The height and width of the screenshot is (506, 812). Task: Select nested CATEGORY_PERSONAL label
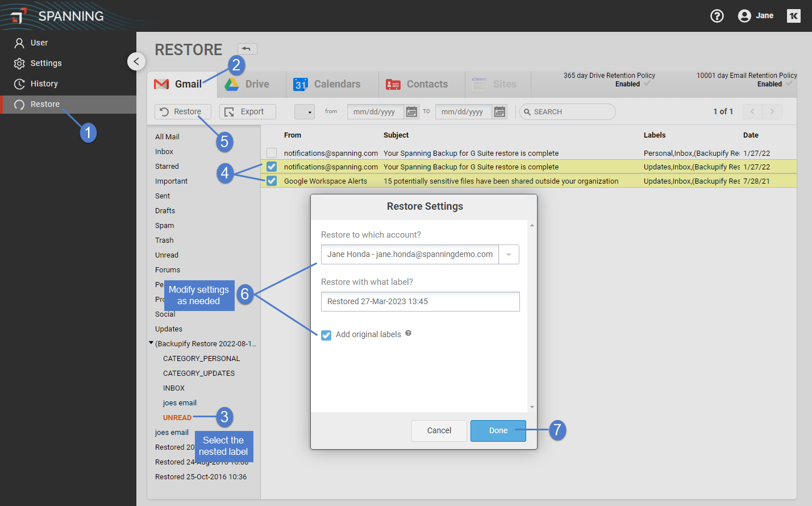point(202,358)
